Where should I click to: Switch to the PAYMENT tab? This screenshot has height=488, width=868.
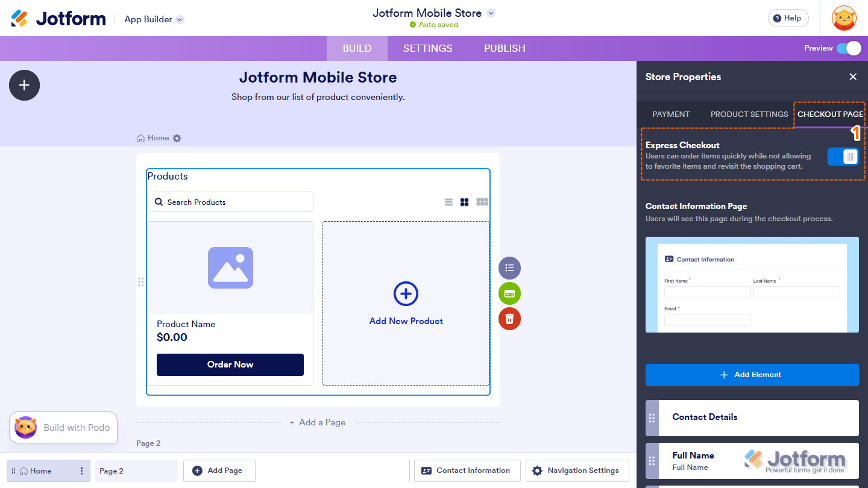pos(671,114)
